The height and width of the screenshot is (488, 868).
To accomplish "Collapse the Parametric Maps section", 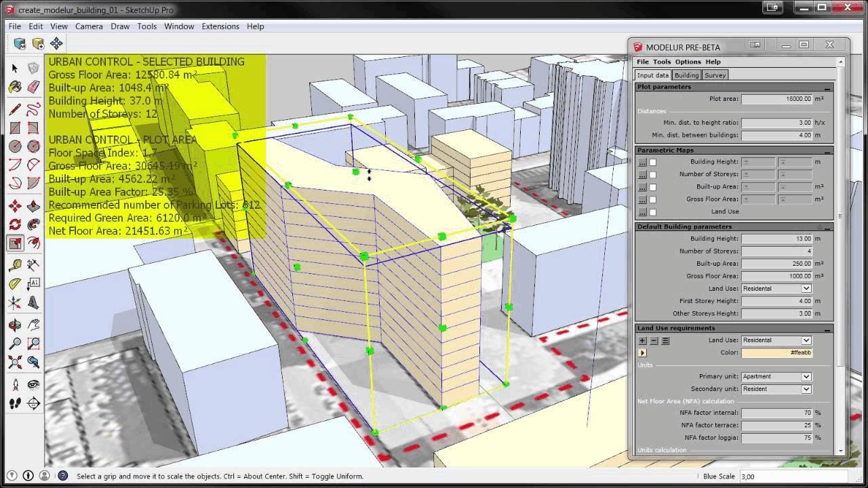I will coord(827,150).
